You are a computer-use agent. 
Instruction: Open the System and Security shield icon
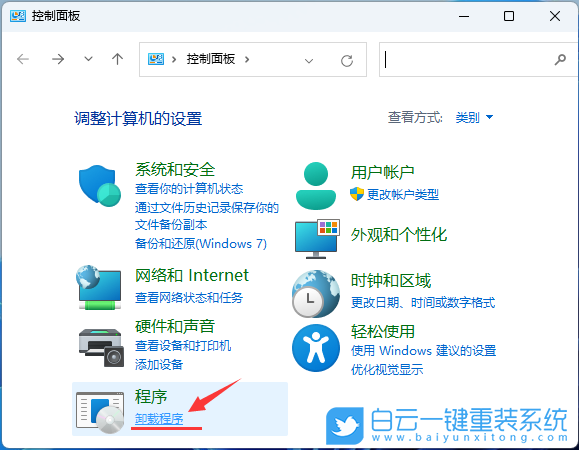point(100,186)
